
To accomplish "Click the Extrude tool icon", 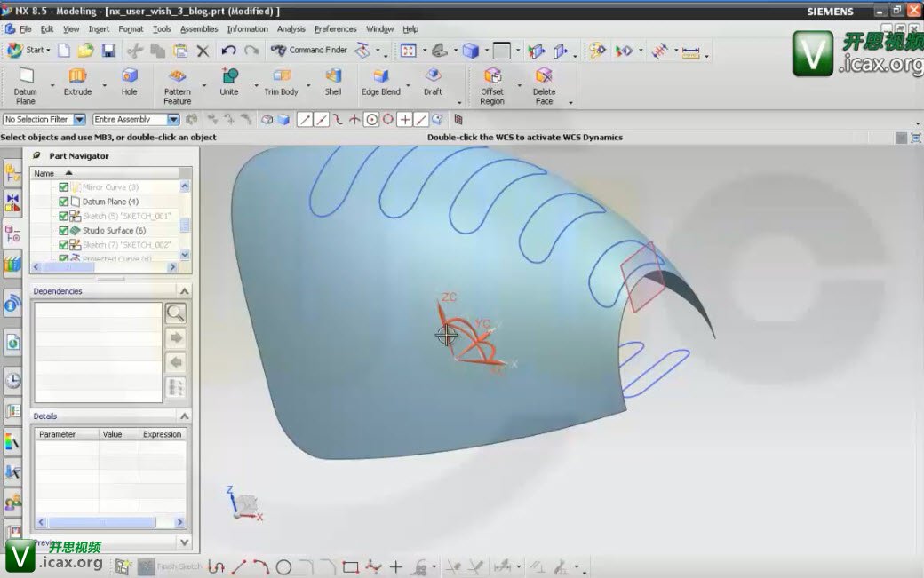I will point(77,78).
